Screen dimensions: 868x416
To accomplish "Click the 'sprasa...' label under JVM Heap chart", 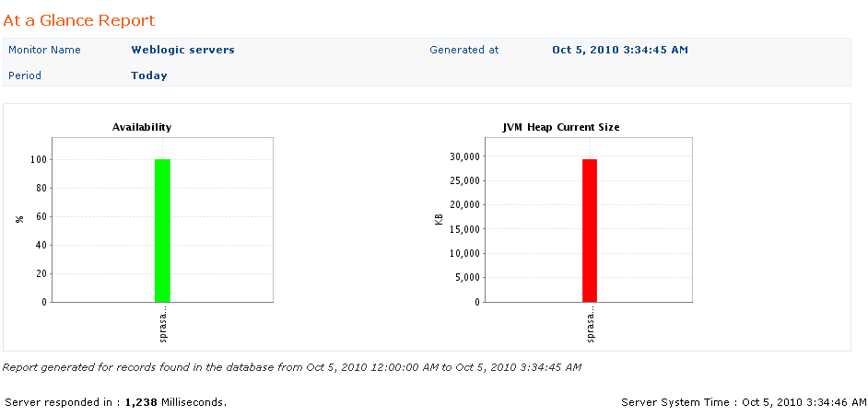I will click(590, 324).
